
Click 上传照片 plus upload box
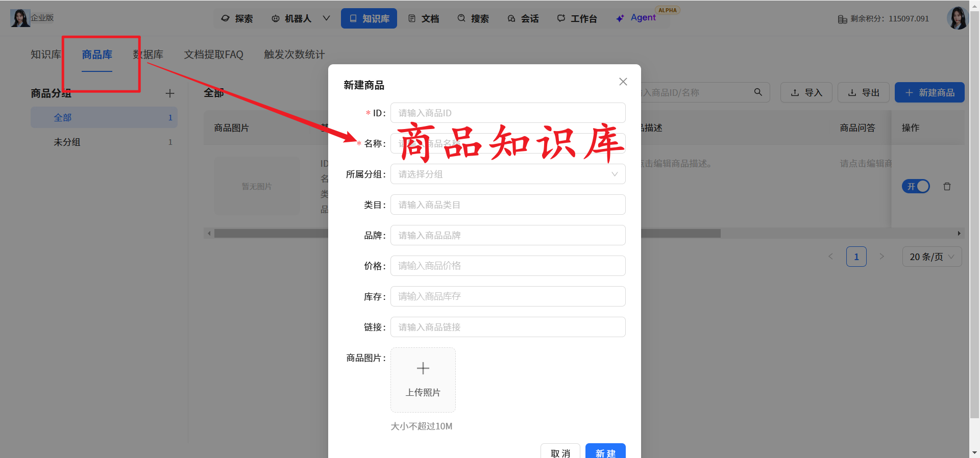click(x=423, y=380)
